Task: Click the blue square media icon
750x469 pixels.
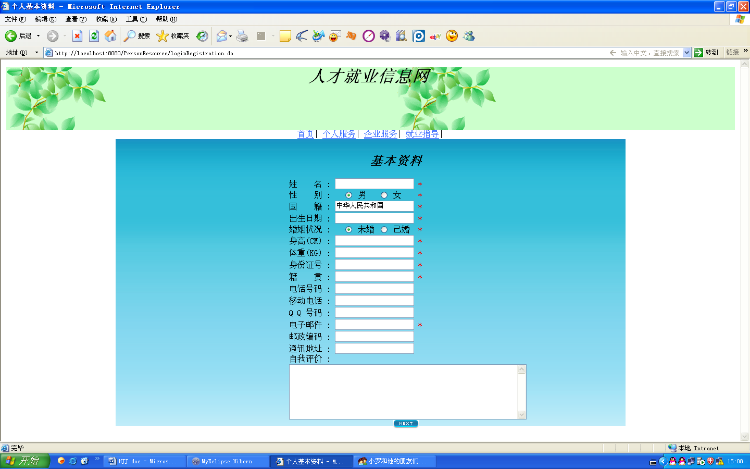Action: pyautogui.click(x=419, y=36)
